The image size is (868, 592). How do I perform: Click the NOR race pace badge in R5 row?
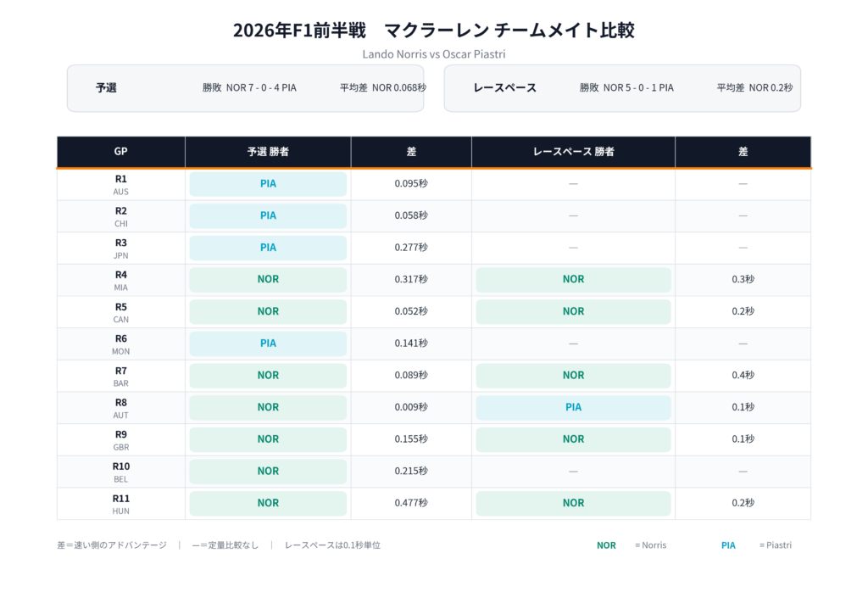574,312
